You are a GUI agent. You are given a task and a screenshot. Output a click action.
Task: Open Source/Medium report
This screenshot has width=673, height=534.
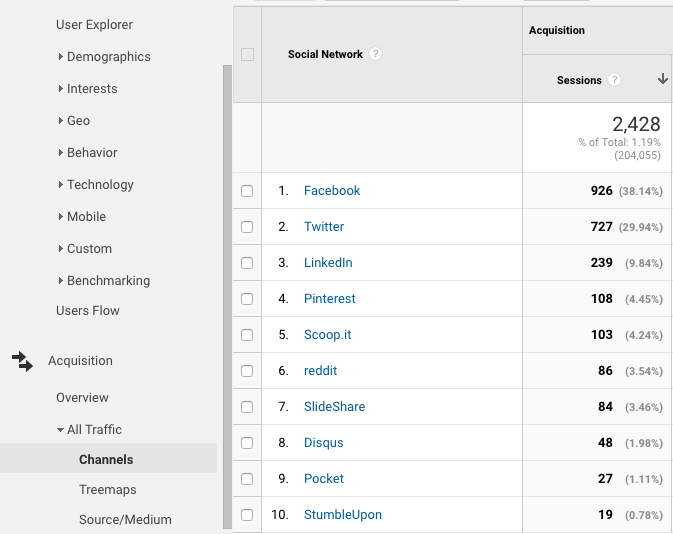click(x=125, y=520)
